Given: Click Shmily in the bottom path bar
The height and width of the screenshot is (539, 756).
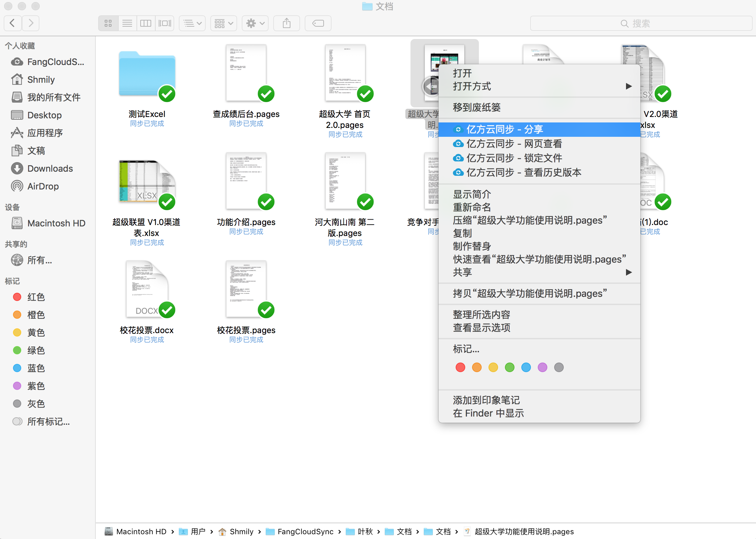Looking at the screenshot, I should point(241,531).
